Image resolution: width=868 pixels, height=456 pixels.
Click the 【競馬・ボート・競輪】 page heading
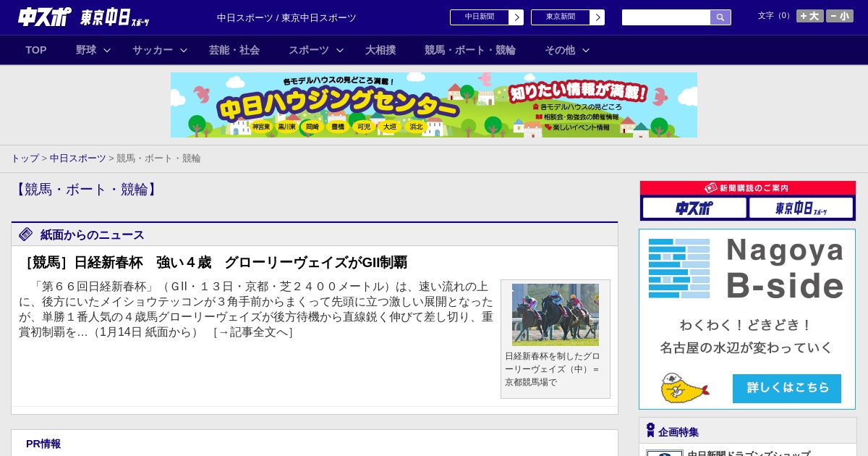[86, 190]
